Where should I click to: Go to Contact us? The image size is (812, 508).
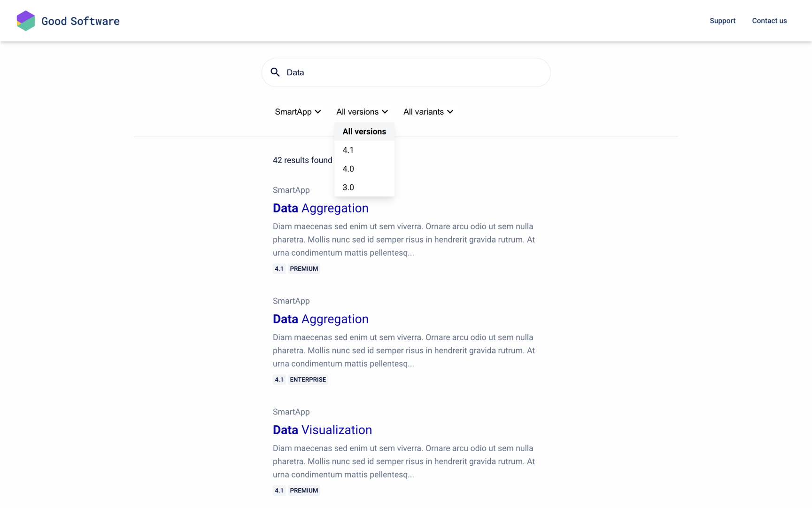coord(769,21)
